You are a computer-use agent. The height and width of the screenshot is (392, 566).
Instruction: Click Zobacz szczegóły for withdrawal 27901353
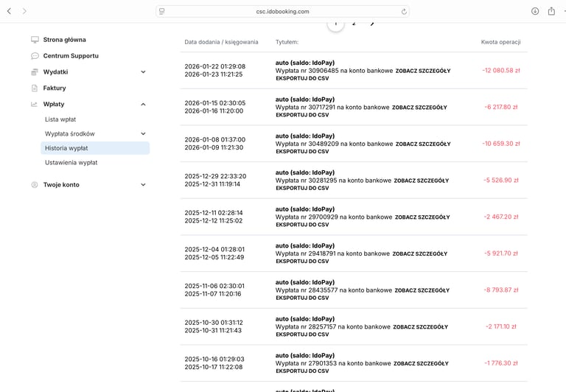click(x=421, y=363)
